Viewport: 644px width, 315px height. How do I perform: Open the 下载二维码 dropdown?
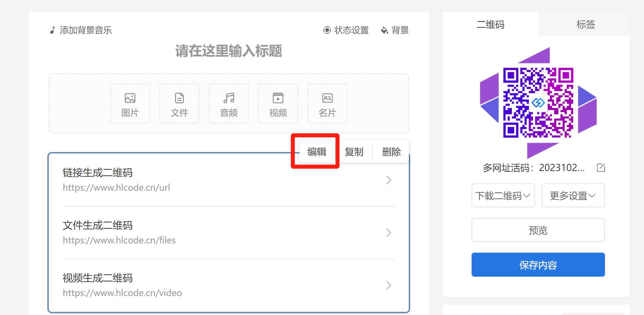(503, 195)
